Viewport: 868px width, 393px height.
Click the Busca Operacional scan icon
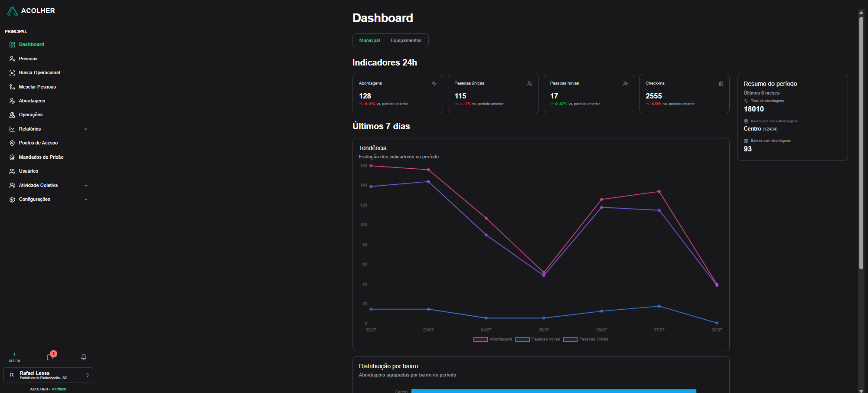coord(12,73)
